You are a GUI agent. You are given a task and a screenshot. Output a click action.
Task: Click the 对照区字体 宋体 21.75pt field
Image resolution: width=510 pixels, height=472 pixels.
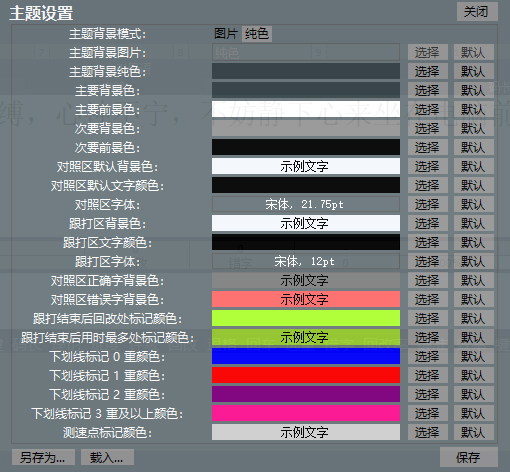[x=306, y=204]
